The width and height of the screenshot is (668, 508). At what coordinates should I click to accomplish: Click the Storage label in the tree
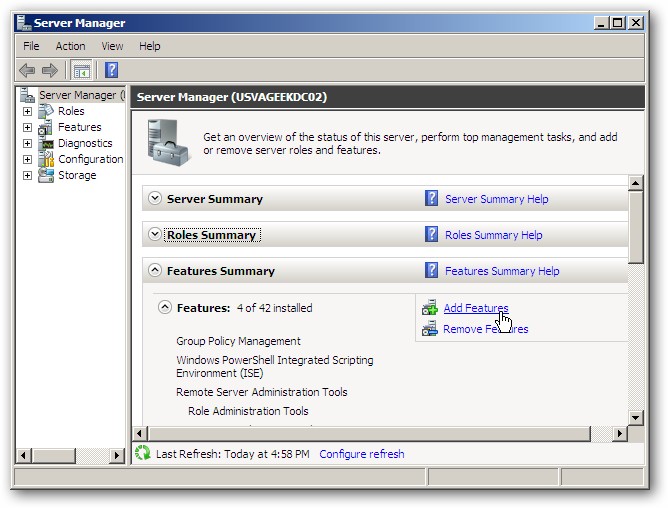[x=77, y=175]
